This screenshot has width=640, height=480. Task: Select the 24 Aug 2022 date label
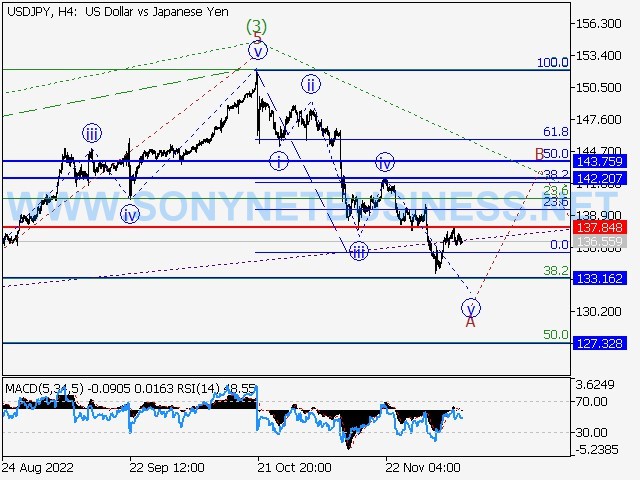tap(38, 467)
